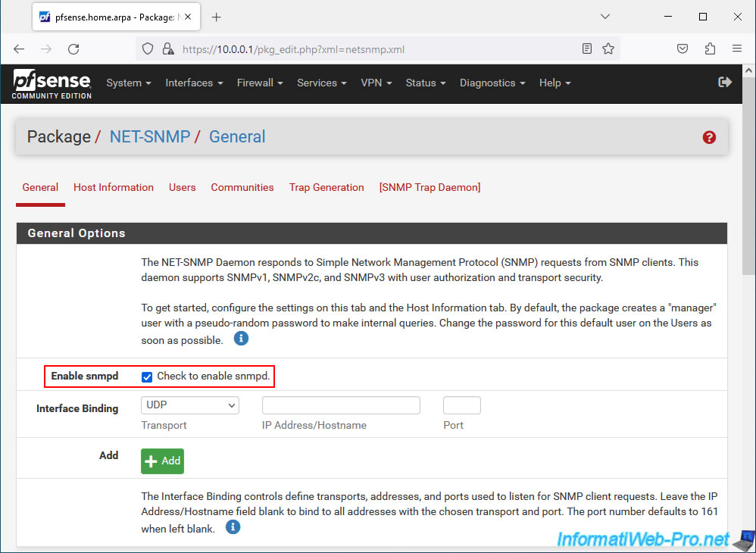
Task: Click the 'Interface Binding' label
Action: tap(77, 409)
